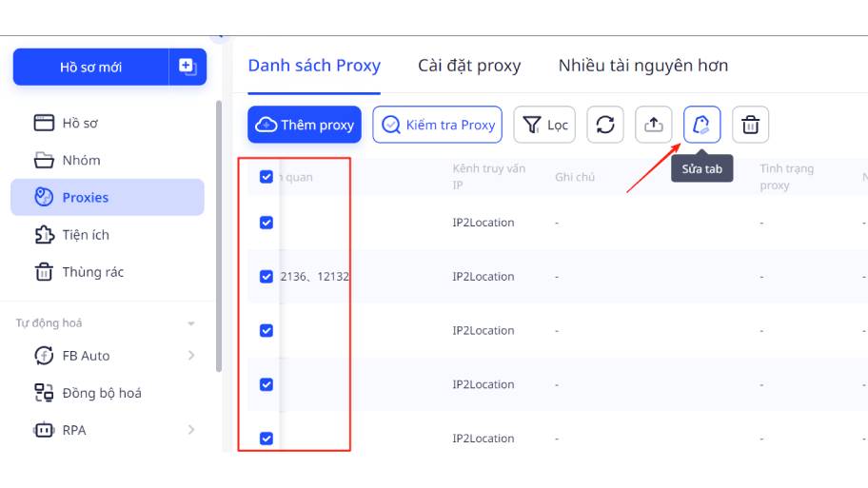Click the 2136、12132 cell text
The height and width of the screenshot is (488, 868).
coord(315,276)
